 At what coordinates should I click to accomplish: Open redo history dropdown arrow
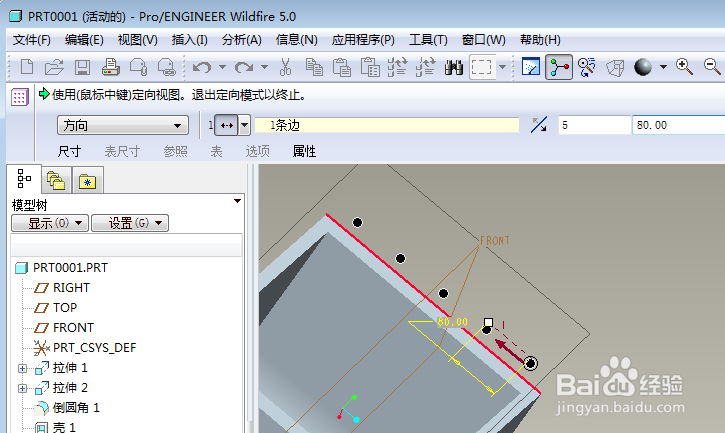pos(264,68)
